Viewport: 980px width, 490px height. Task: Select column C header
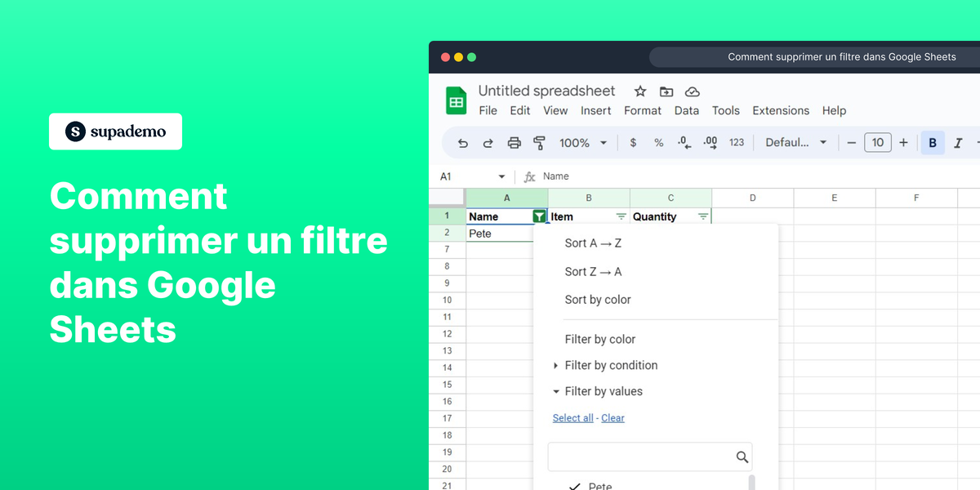click(x=670, y=198)
